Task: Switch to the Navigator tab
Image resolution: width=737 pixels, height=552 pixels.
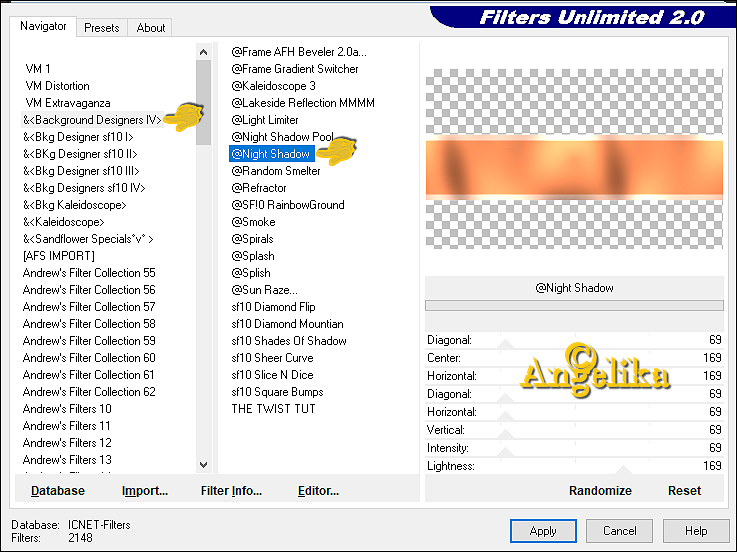Action: [43, 26]
